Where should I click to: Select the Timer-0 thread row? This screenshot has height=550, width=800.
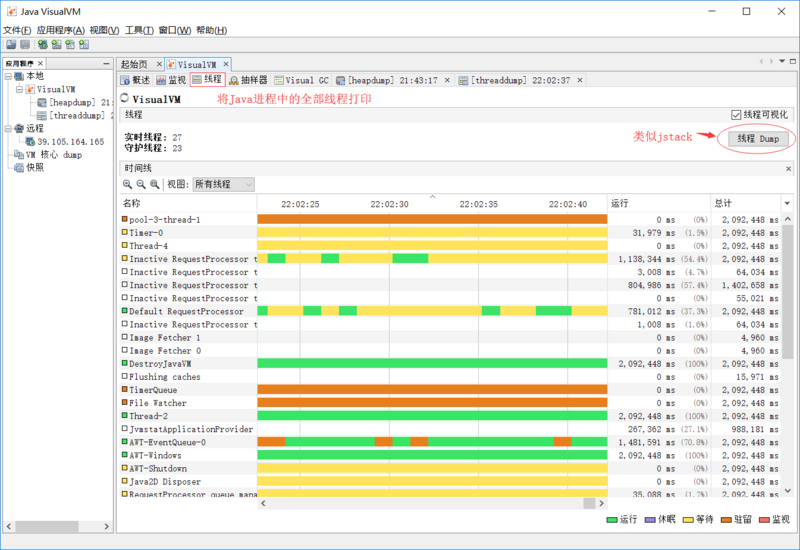[x=449, y=233]
